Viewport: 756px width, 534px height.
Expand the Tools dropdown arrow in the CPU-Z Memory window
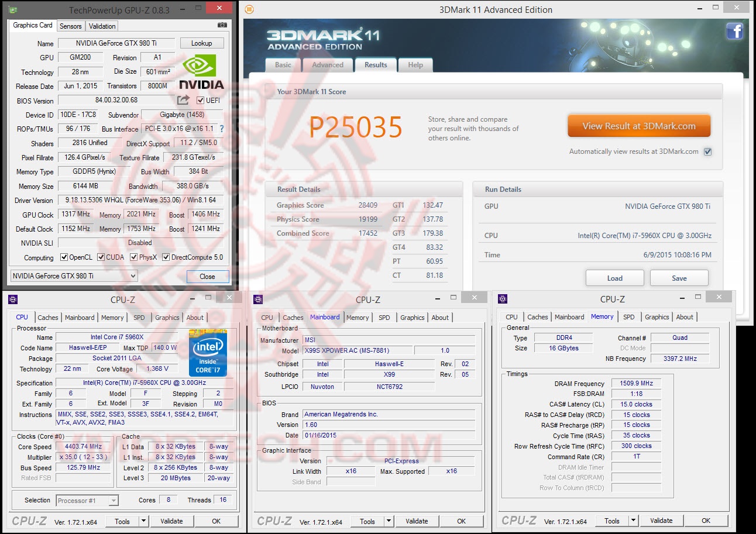point(633,521)
